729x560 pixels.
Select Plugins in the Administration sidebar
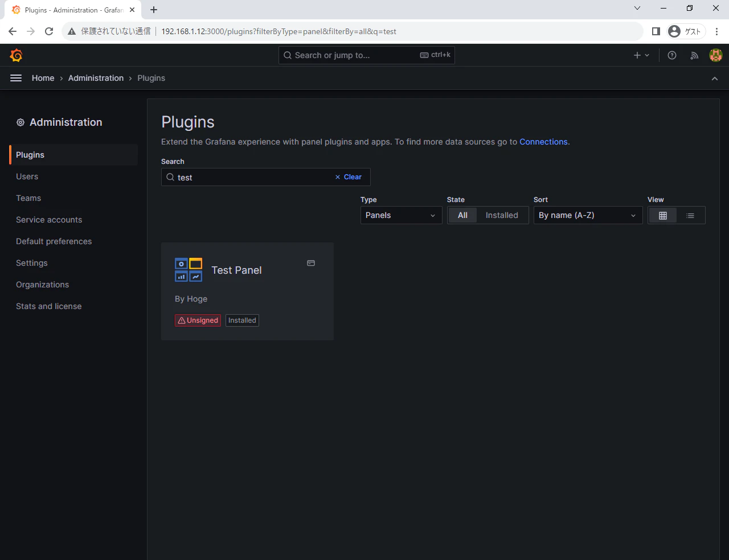point(73,155)
